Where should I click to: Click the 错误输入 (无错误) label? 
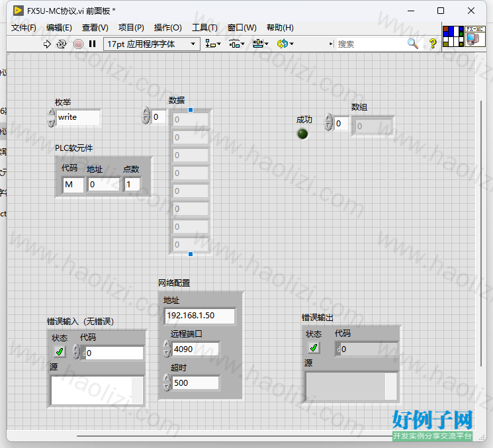pyautogui.click(x=81, y=322)
